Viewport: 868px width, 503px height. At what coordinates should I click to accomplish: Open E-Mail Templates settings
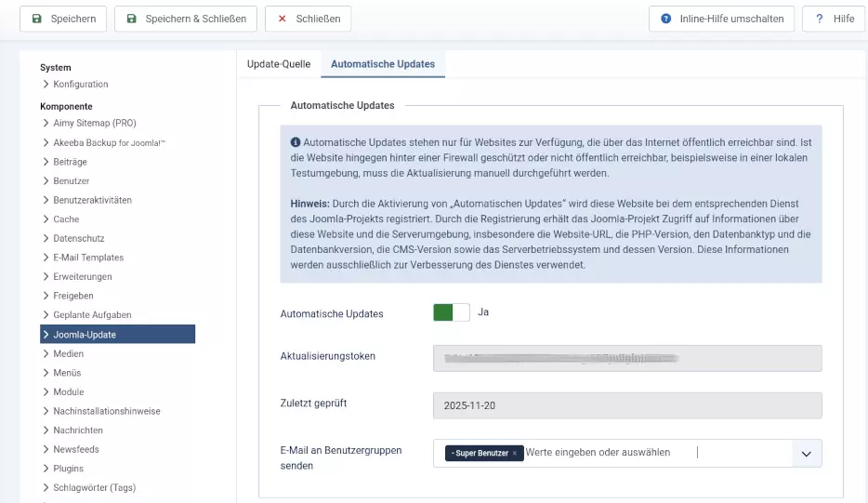click(x=88, y=257)
